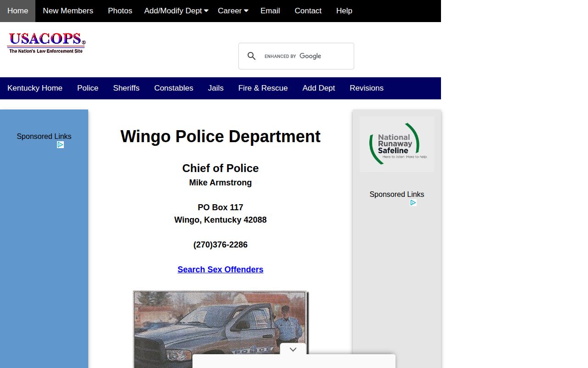Image resolution: width=588 pixels, height=368 pixels.
Task: Follow the Search Sex Offenders link
Action: click(x=220, y=270)
